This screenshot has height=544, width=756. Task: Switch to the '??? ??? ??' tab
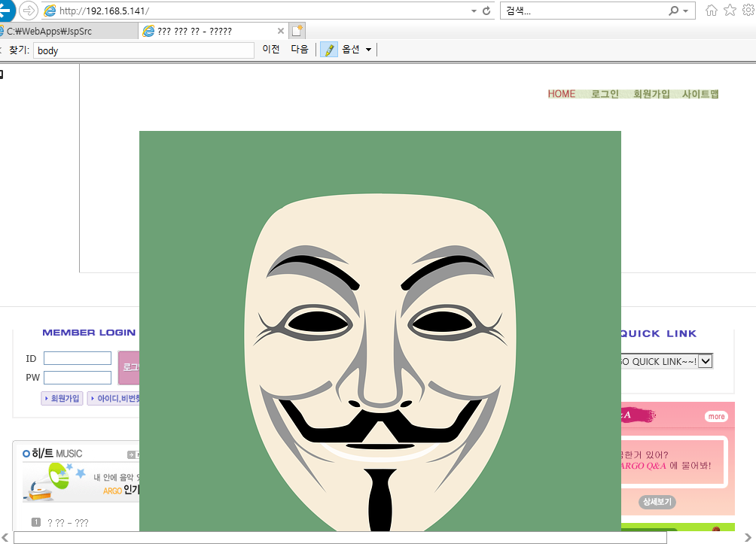point(214,32)
